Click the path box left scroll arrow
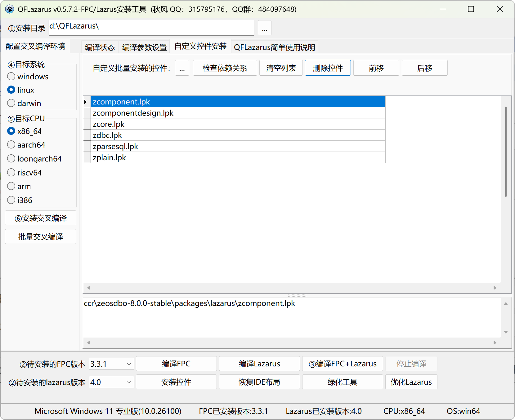Screen dimensions: 515x420 click(x=89, y=343)
